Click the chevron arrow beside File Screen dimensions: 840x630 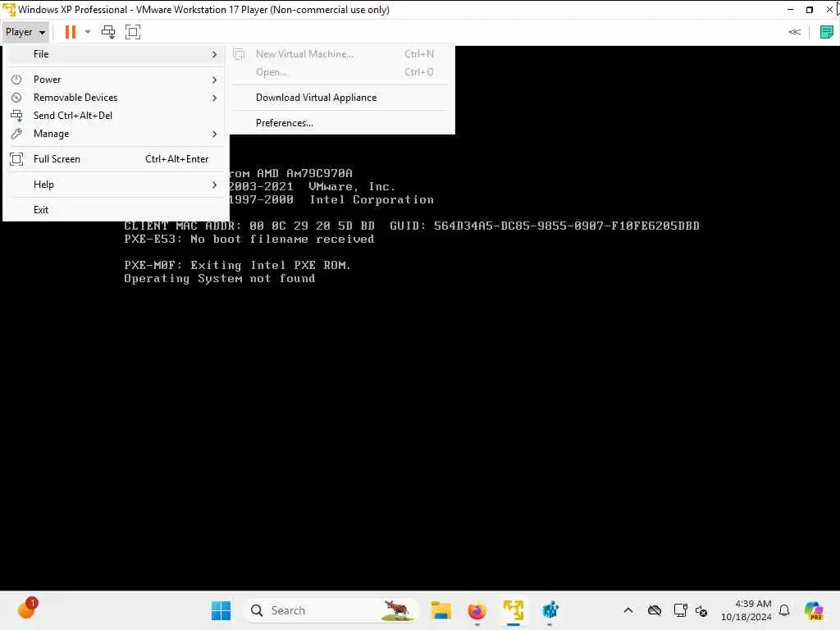click(x=214, y=55)
